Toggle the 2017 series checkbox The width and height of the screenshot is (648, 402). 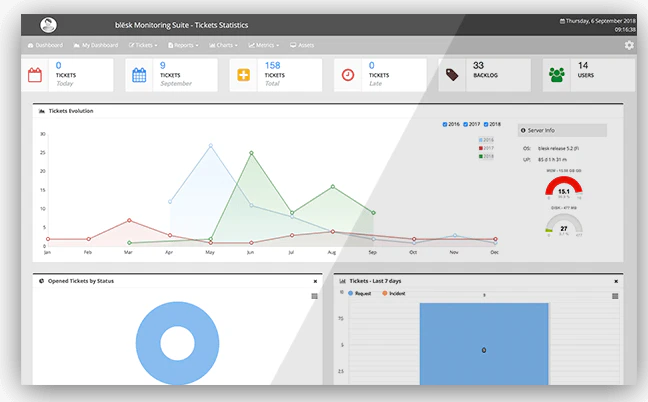[x=465, y=124]
